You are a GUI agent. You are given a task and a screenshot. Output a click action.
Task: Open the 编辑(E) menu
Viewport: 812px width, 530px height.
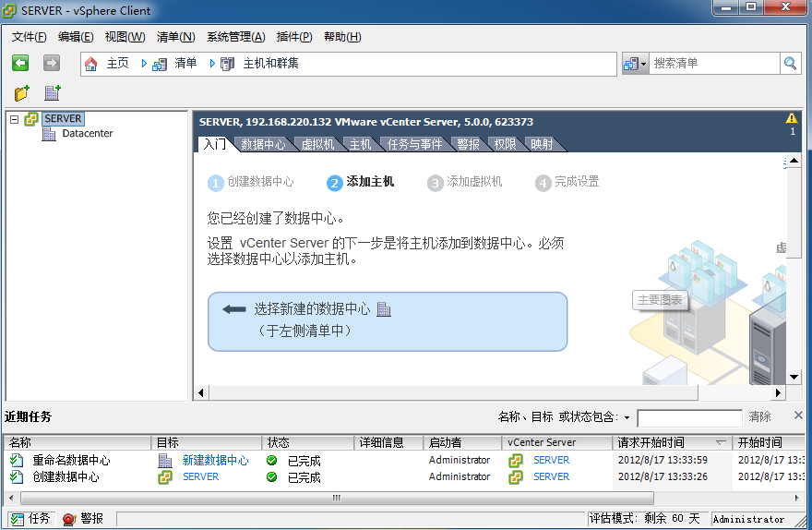(x=76, y=37)
